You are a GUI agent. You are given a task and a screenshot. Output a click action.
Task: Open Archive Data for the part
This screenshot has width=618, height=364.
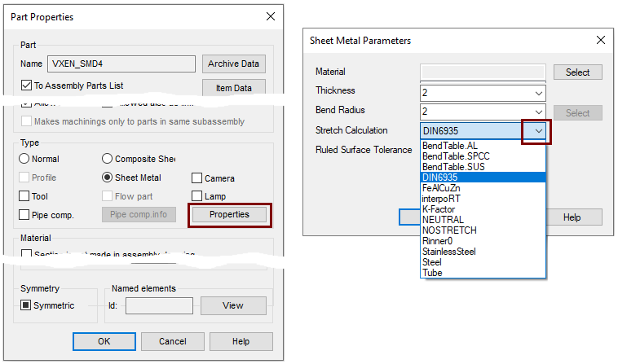(233, 64)
